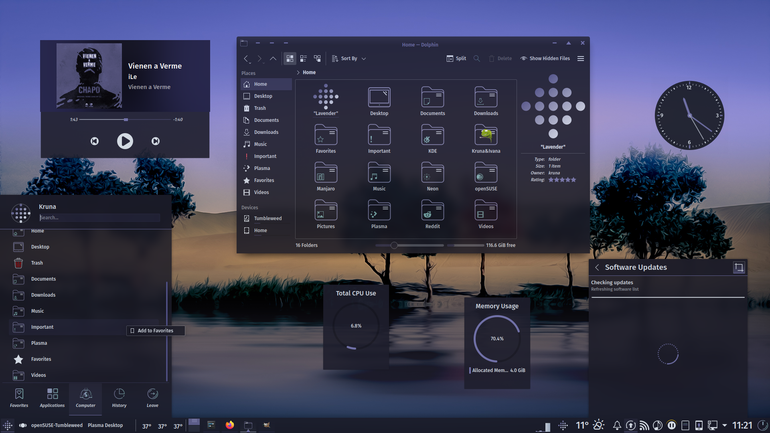Select Tumbleweed device in Dolphin sidebar

pos(266,218)
